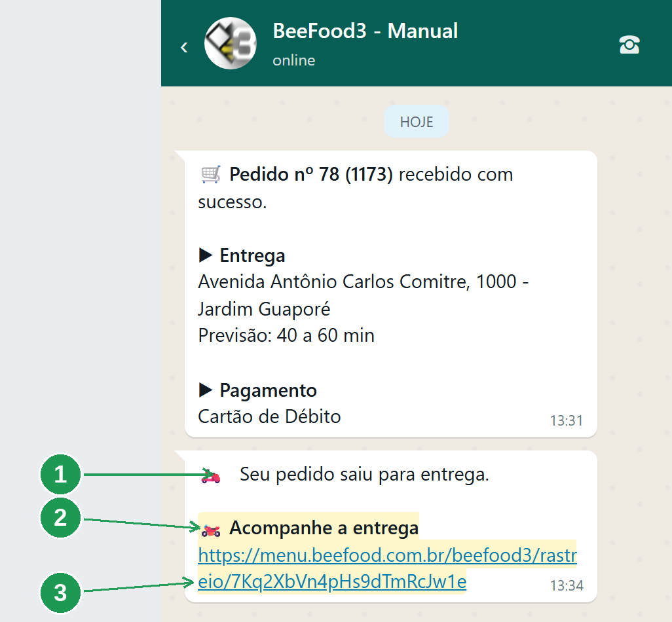Click the scooter emoji beside Seu pedido
672x622 pixels.
(212, 476)
